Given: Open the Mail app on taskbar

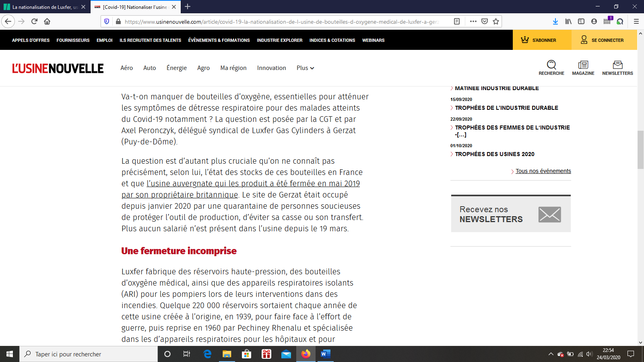Looking at the screenshot, I should 286,354.
